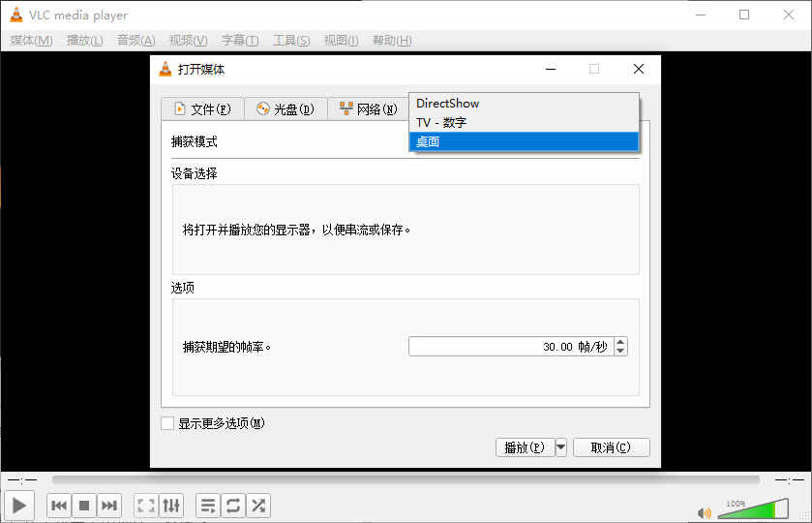
Task: Click the 播放(P) button
Action: click(525, 447)
